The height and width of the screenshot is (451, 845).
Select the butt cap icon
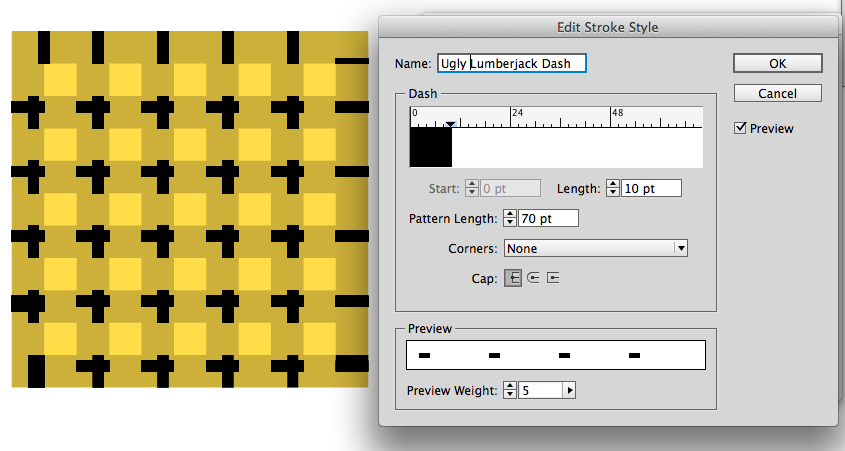point(513,278)
